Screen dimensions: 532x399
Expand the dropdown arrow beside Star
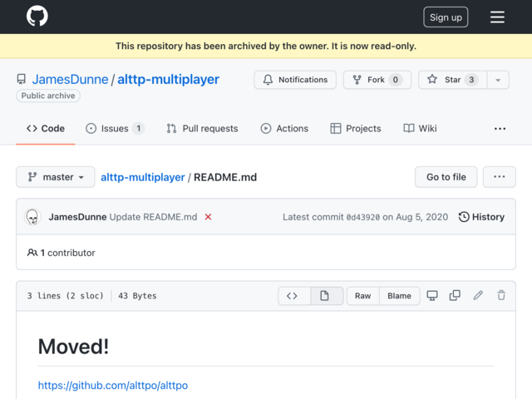498,80
